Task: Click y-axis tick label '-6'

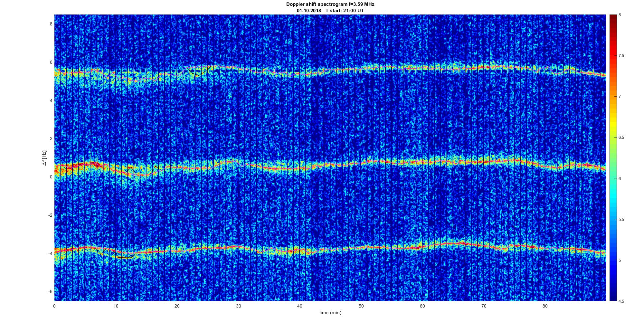Action: [50, 291]
